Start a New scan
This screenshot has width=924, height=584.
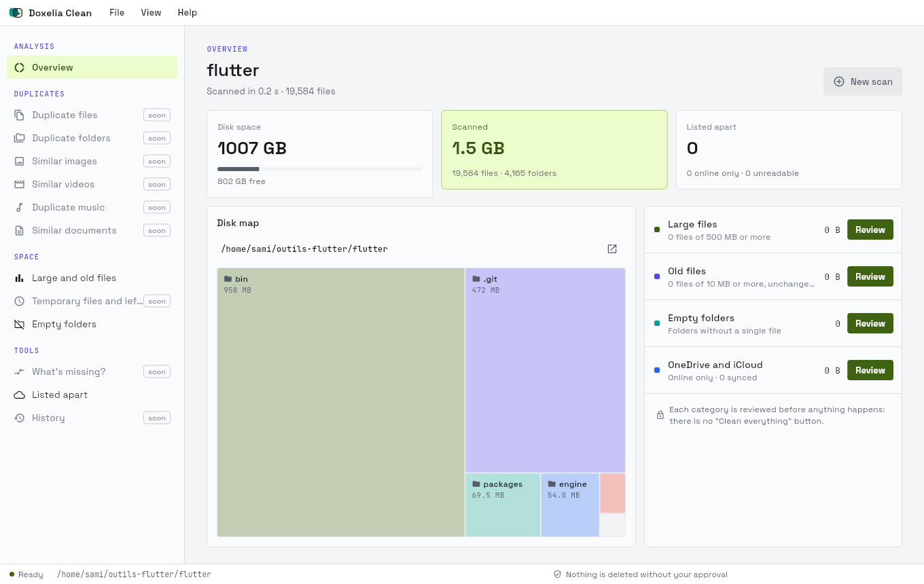pyautogui.click(x=862, y=81)
